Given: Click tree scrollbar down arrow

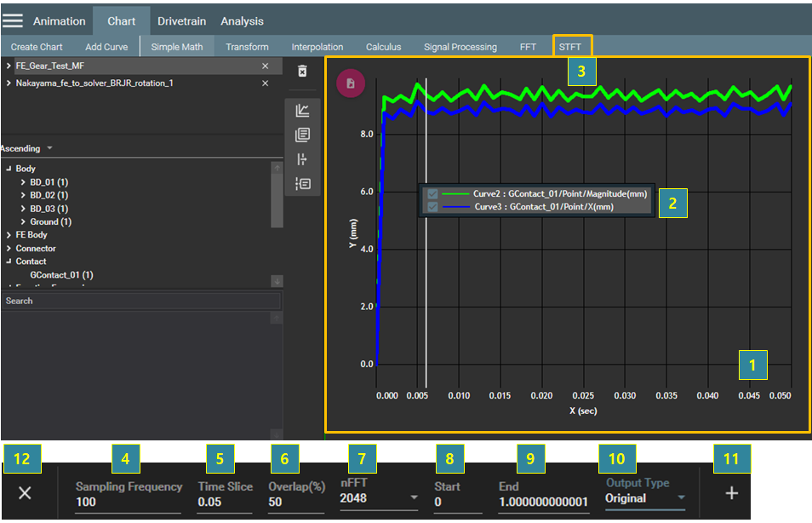Looking at the screenshot, I should coord(277,281).
